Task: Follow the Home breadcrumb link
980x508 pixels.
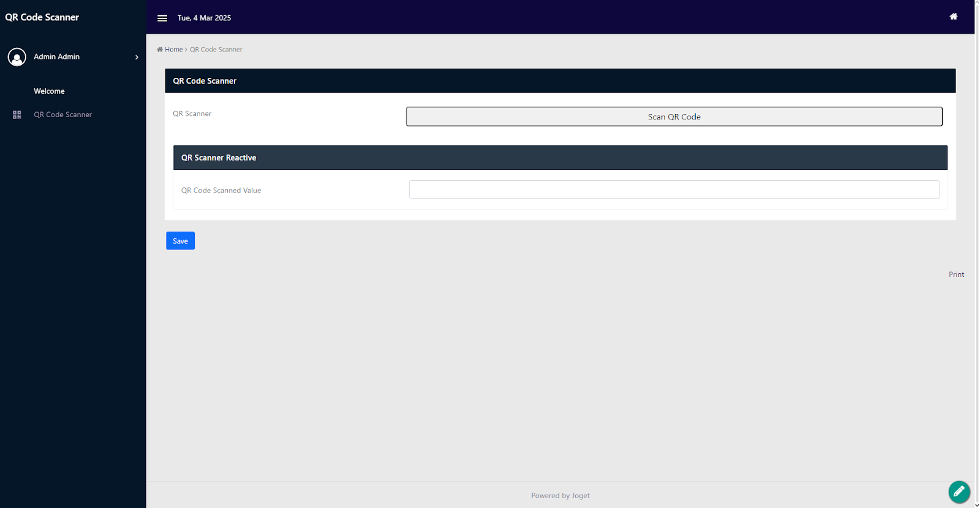Action: tap(174, 50)
